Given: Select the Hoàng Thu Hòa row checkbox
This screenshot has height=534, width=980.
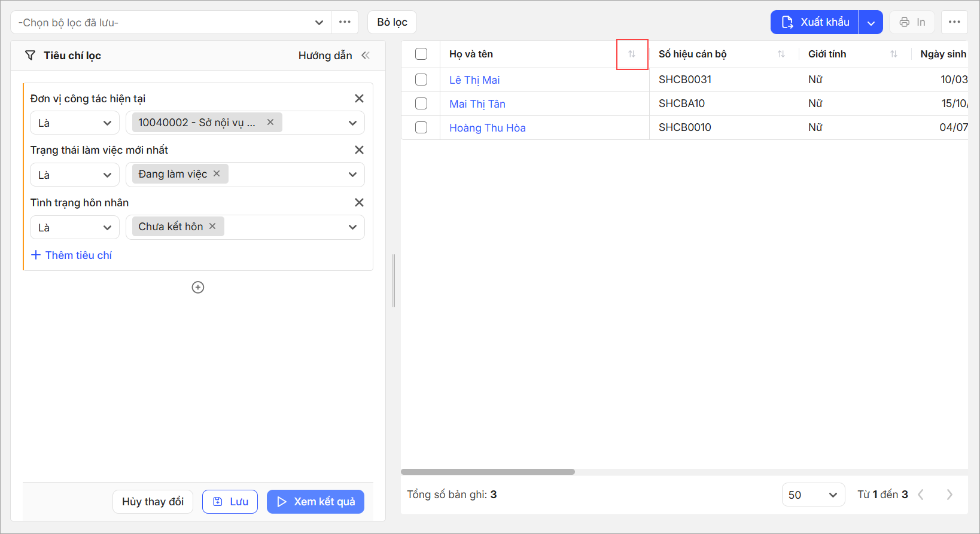Looking at the screenshot, I should point(421,127).
